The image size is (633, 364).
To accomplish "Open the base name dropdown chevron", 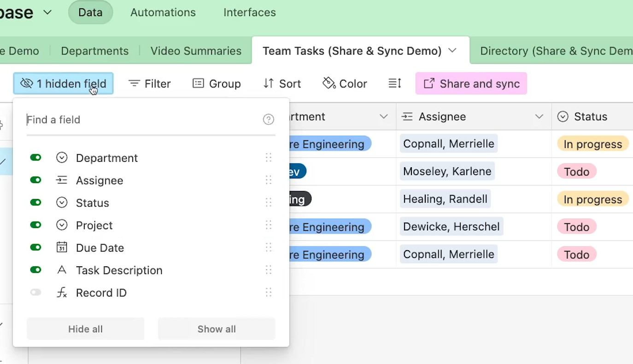I will (47, 12).
